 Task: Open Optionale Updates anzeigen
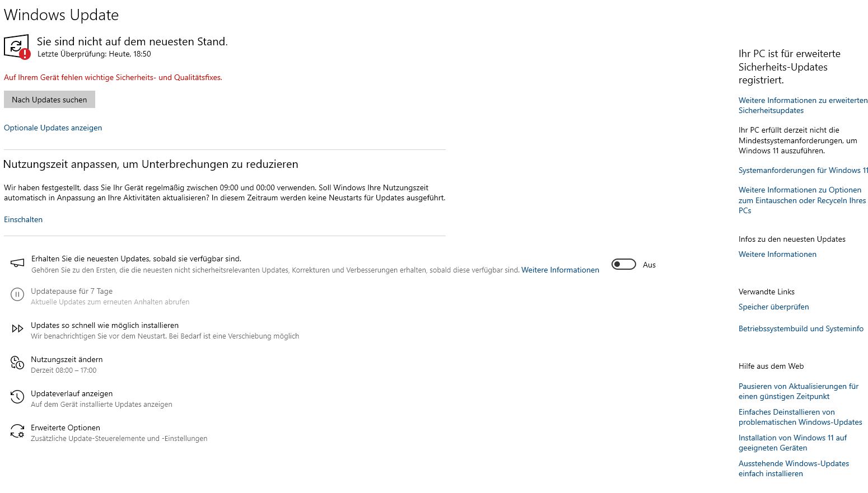(53, 128)
